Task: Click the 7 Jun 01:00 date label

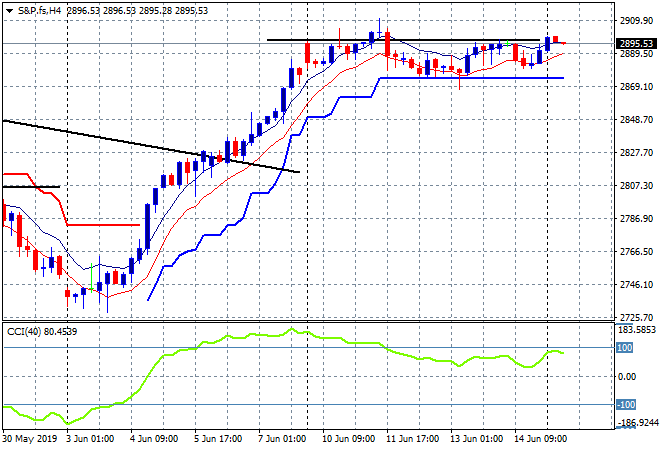Action: (x=282, y=439)
